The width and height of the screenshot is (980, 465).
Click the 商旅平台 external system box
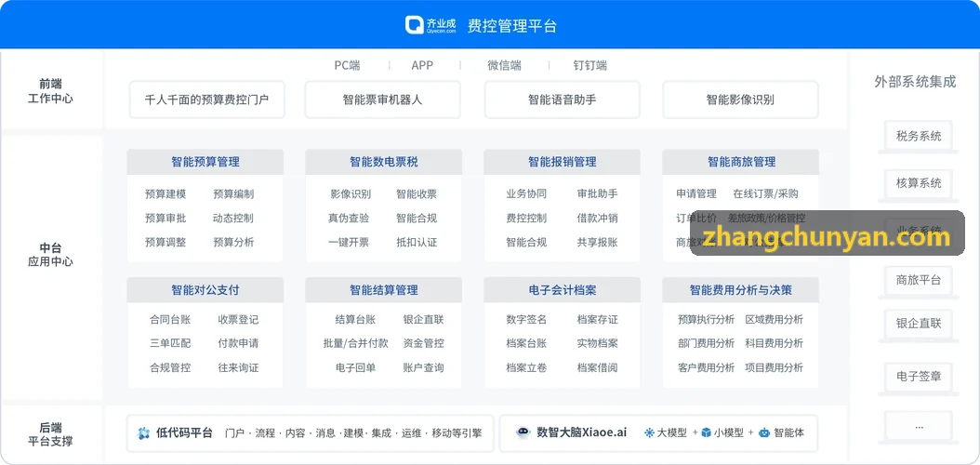[918, 280]
